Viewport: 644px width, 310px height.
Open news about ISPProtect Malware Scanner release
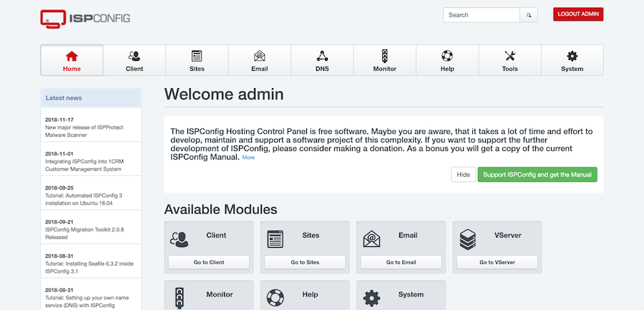tap(84, 131)
